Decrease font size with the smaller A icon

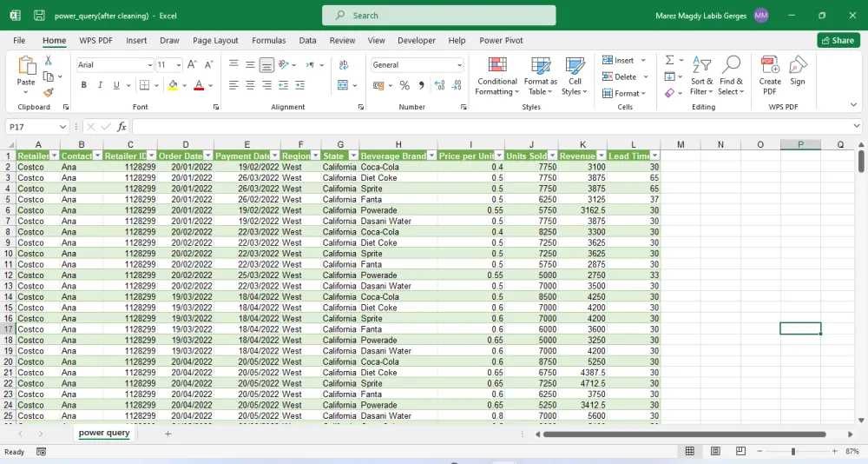pyautogui.click(x=208, y=65)
